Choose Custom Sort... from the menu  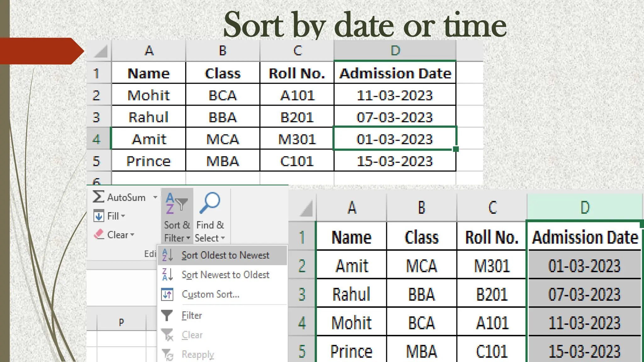point(210,294)
